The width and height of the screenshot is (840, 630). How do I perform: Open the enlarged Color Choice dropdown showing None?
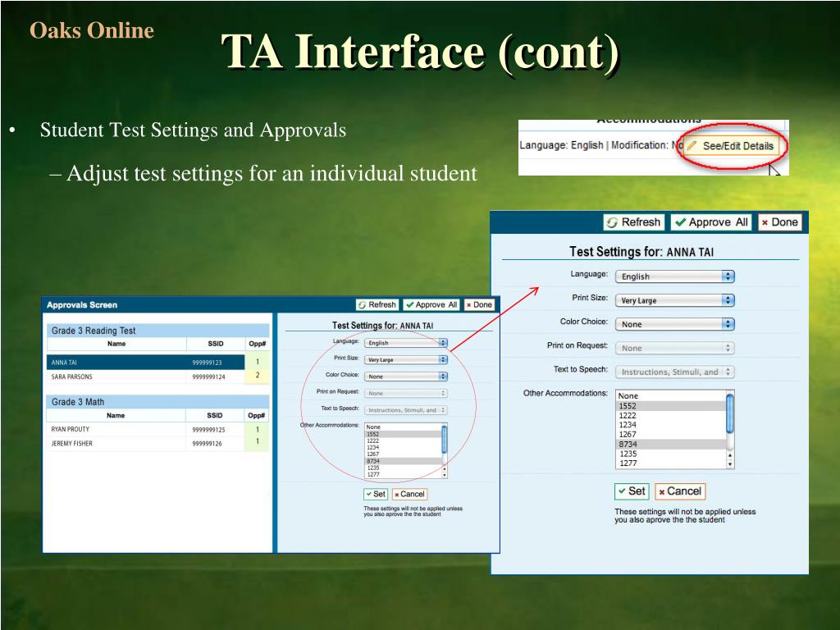(674, 324)
